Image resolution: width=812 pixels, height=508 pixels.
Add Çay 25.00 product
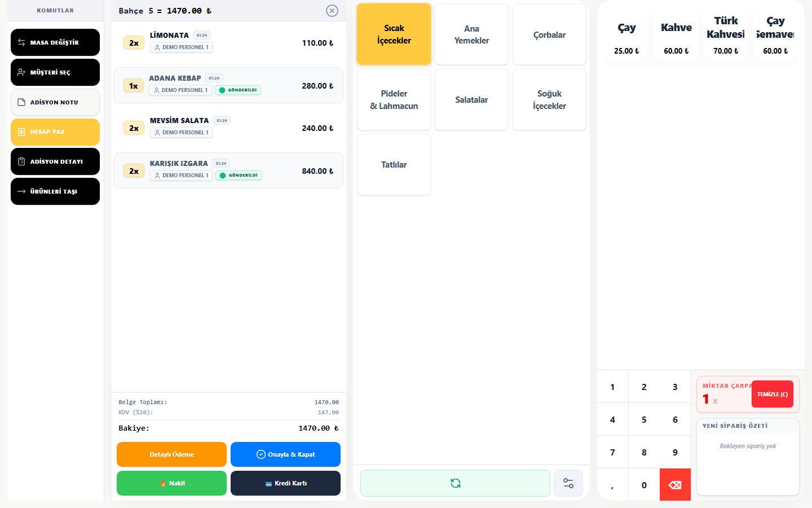point(626,35)
